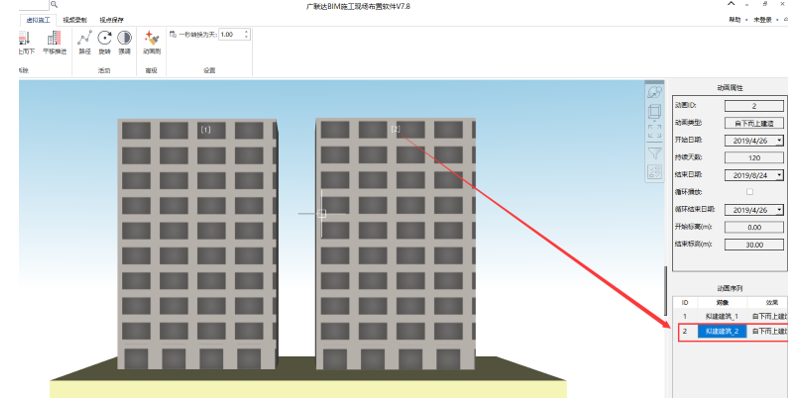Click the effect cell of row 1

pos(768,317)
